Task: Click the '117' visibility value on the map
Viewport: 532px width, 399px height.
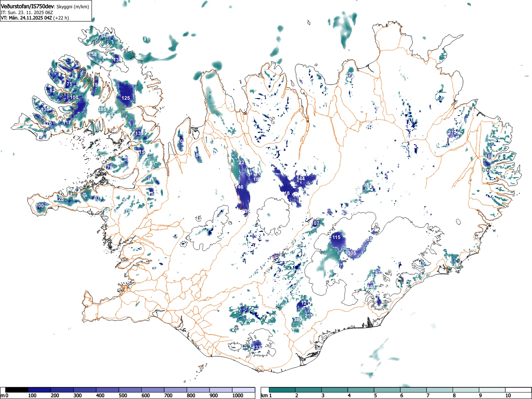Action: (67, 123)
